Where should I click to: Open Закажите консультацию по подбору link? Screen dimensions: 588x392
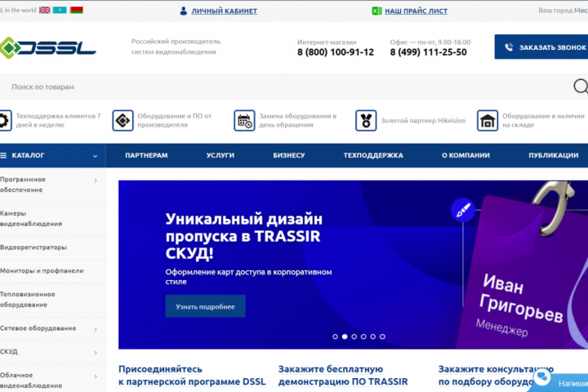pos(496,375)
